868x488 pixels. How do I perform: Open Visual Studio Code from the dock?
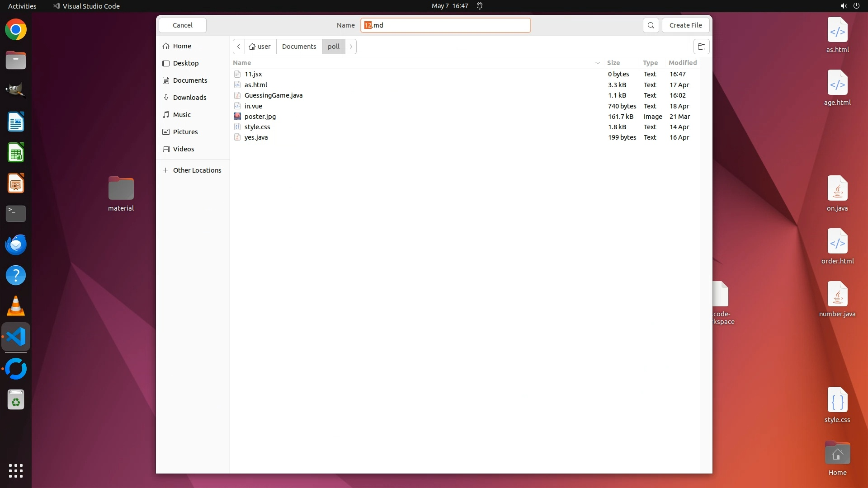click(16, 337)
